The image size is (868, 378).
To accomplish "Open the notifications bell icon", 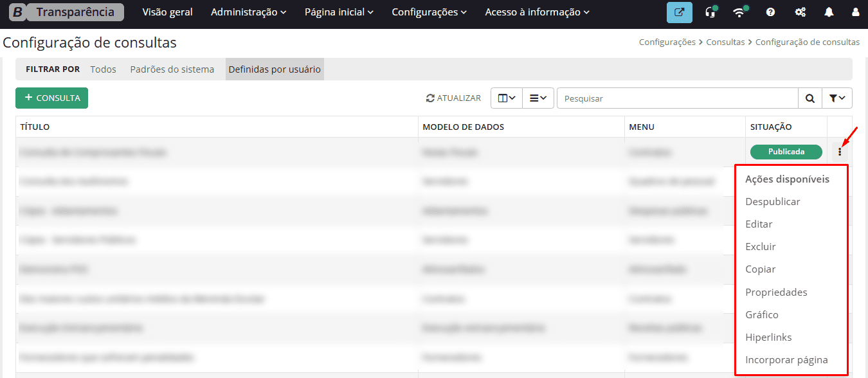I will click(x=829, y=12).
